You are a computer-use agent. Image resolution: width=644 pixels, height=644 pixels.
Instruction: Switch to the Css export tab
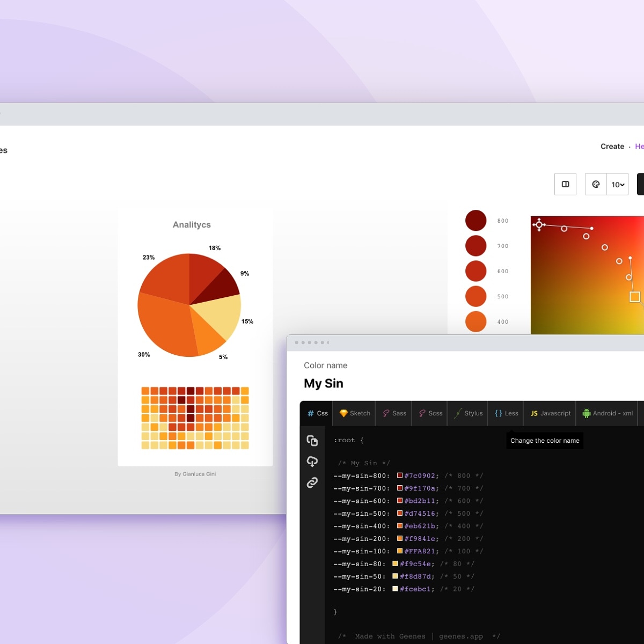coord(317,413)
